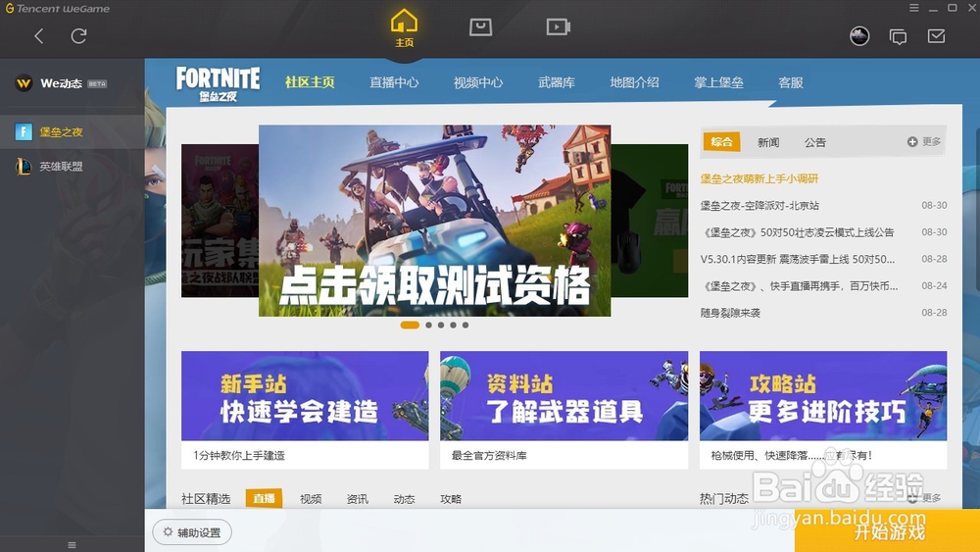Open V5.30.1内容更新 news link

coord(797,259)
